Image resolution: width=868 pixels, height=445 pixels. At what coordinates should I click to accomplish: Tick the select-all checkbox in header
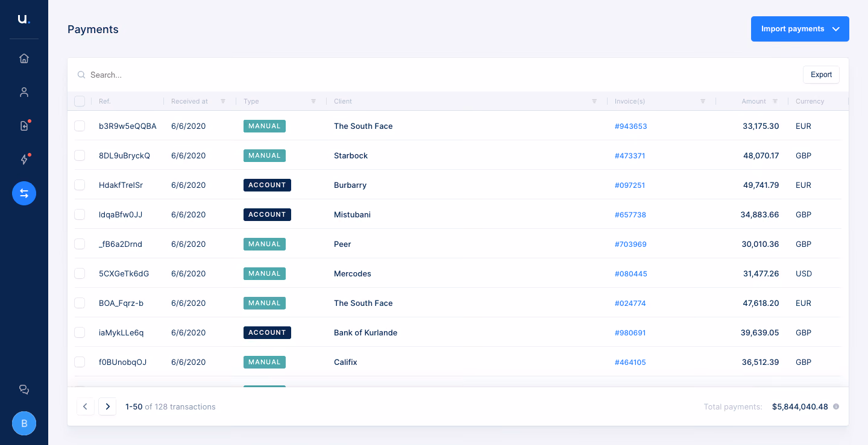[x=80, y=101]
